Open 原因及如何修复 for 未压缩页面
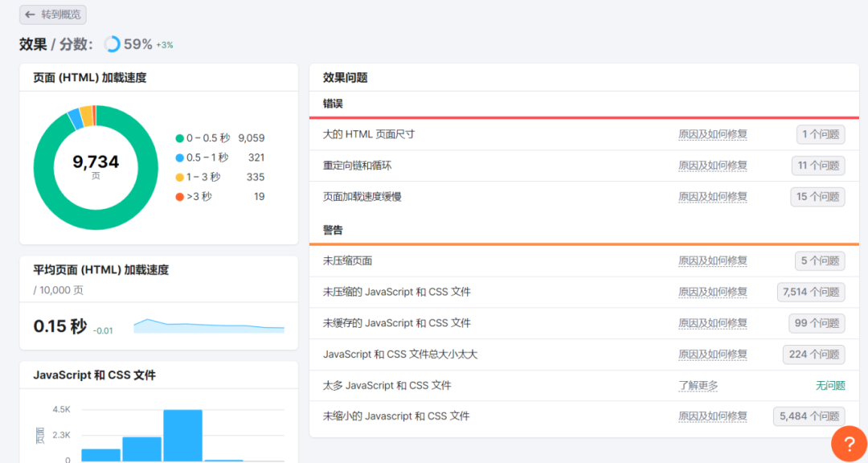This screenshot has height=463, width=868. (713, 260)
